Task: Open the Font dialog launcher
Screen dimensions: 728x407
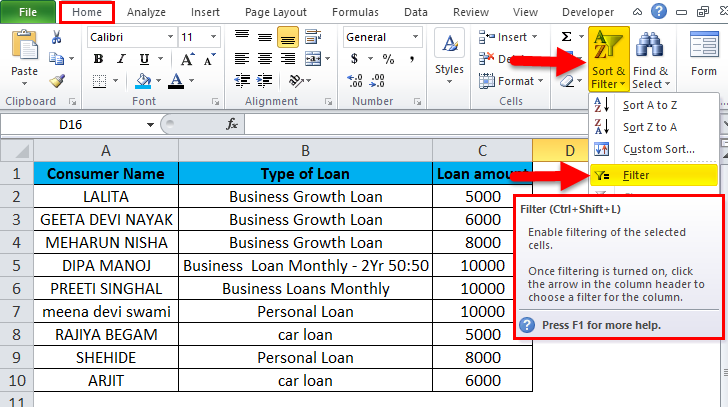Action: click(x=215, y=101)
